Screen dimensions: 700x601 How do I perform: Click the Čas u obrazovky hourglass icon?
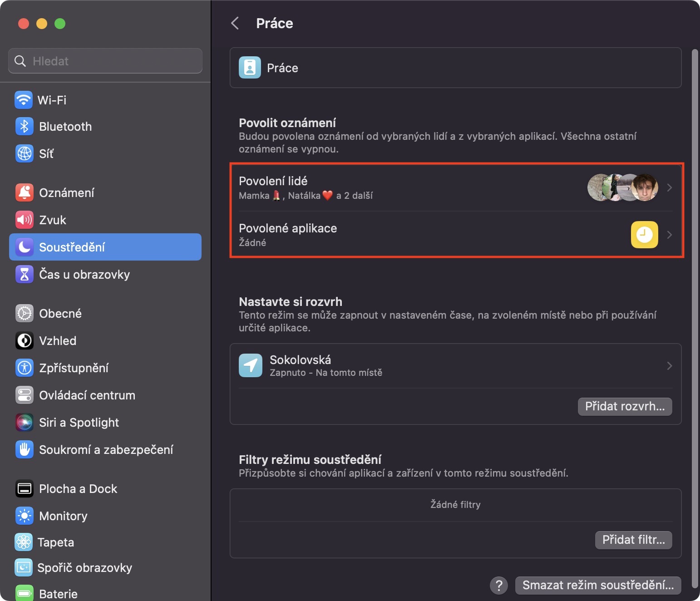click(x=25, y=275)
